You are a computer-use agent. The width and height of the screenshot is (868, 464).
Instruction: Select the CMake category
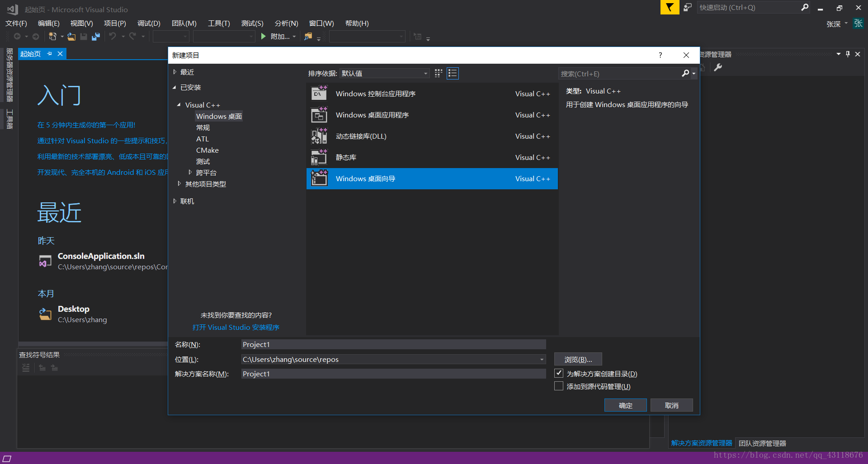[208, 150]
